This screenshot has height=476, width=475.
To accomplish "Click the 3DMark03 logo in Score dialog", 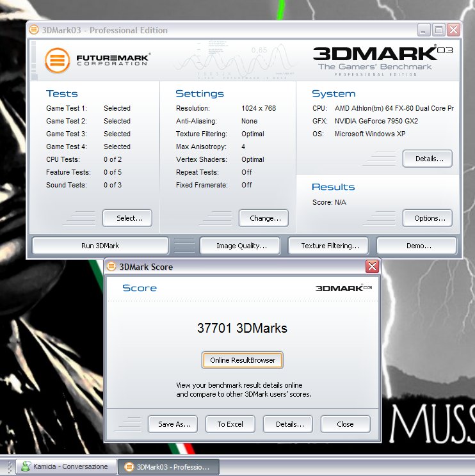I will tap(343, 288).
